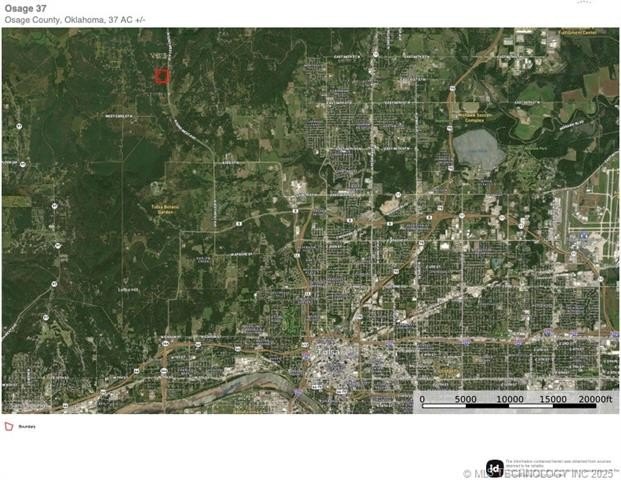Click the black id logo at bottom right
Image resolution: width=621 pixels, height=480 pixels.
[x=494, y=467]
